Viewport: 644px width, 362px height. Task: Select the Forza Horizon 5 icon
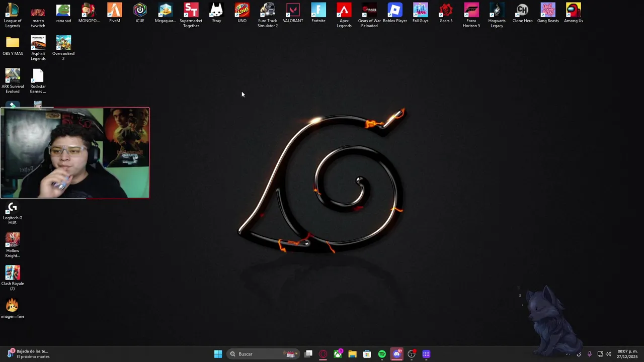(471, 16)
